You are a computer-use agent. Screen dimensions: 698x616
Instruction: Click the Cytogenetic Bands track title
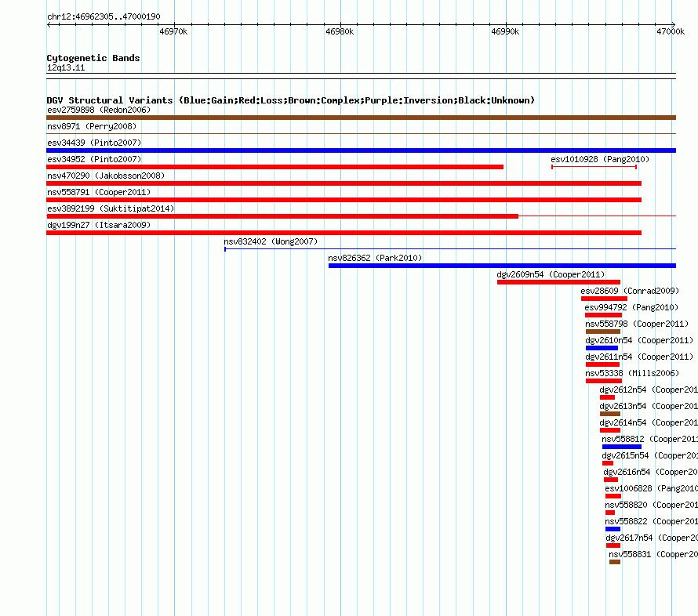click(93, 58)
